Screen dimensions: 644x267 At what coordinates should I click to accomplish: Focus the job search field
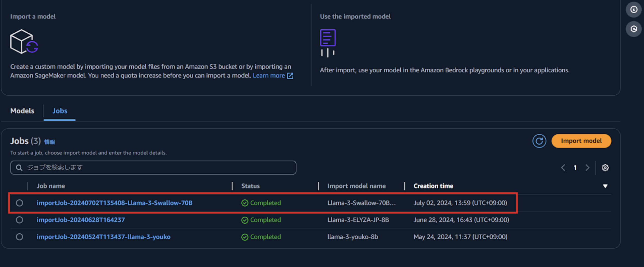(x=153, y=168)
